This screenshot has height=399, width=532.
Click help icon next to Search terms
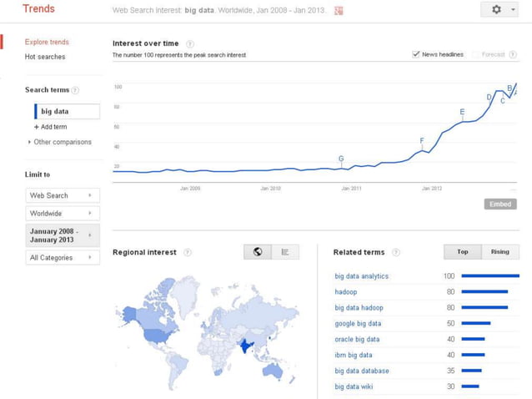coord(76,90)
